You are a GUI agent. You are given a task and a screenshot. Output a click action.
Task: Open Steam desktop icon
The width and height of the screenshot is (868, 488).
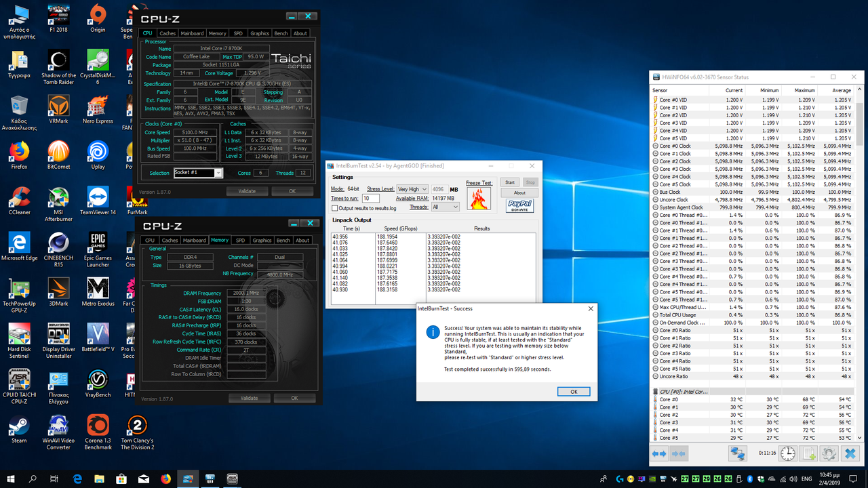[x=20, y=428]
